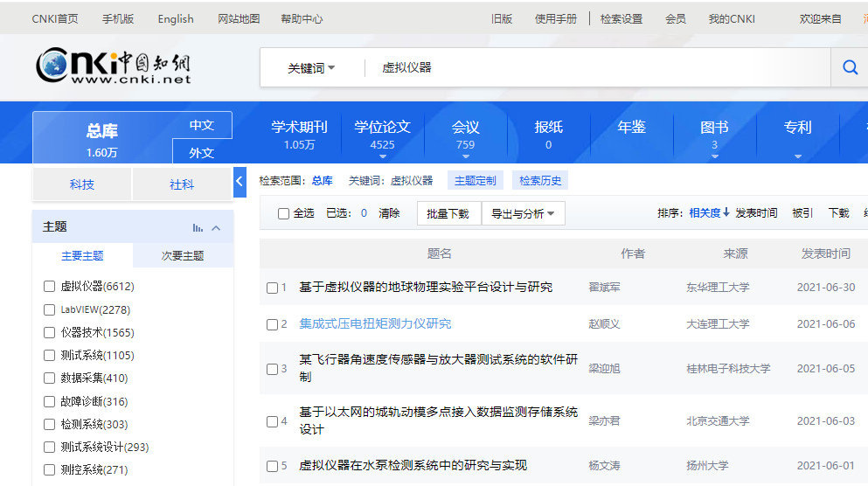Select result row 1 checkbox
The height and width of the screenshot is (486, 868).
(x=272, y=288)
